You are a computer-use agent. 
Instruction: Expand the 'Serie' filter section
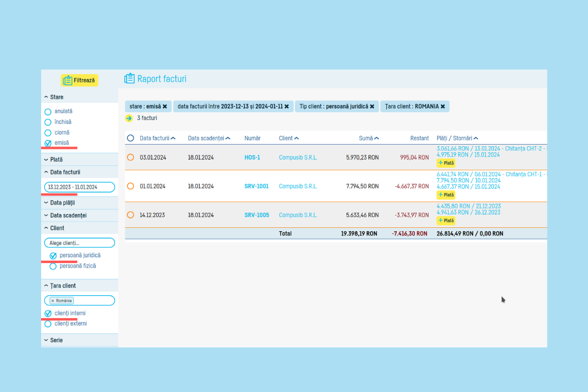[x=56, y=340]
